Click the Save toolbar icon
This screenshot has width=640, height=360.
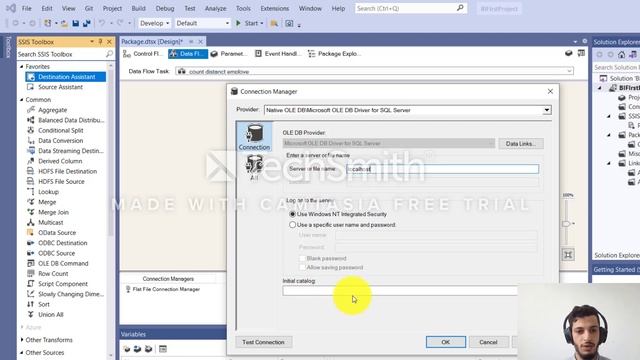(76, 23)
